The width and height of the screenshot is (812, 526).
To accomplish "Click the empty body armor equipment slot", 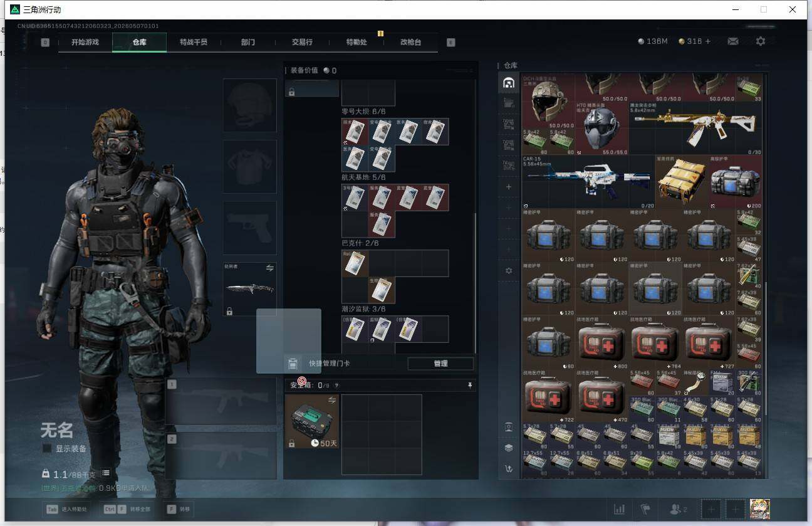I will [x=250, y=167].
